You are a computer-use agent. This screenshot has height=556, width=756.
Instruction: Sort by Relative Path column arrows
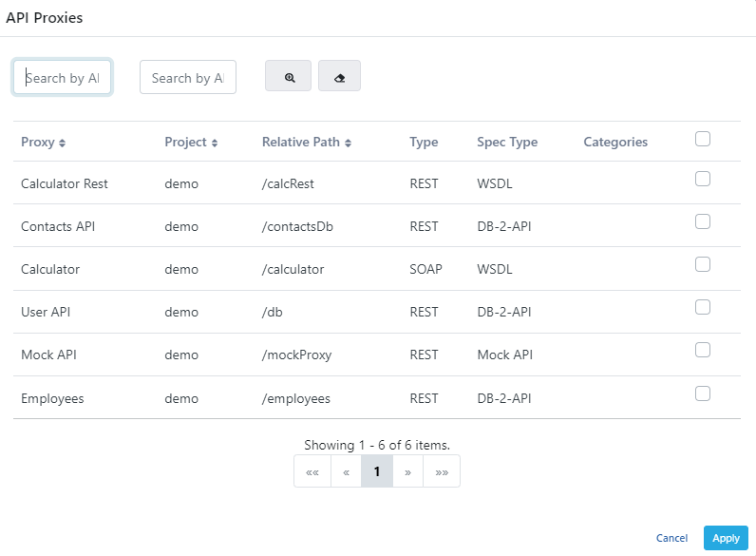(349, 143)
